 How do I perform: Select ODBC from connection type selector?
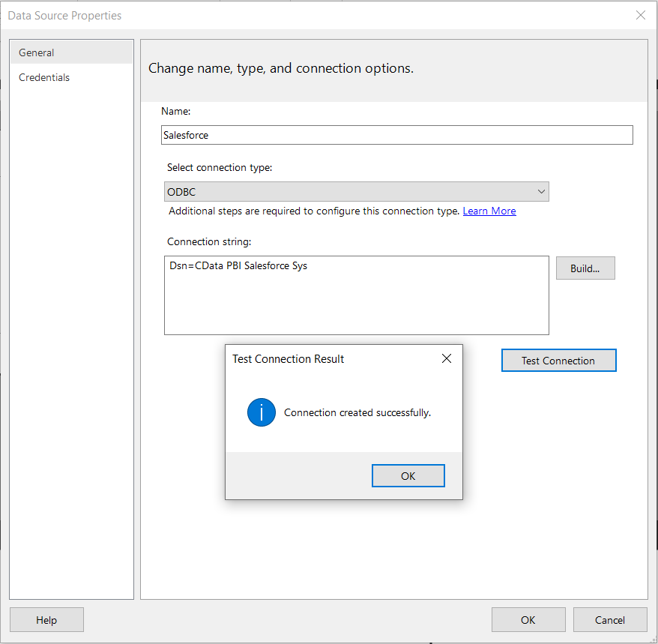pyautogui.click(x=356, y=191)
